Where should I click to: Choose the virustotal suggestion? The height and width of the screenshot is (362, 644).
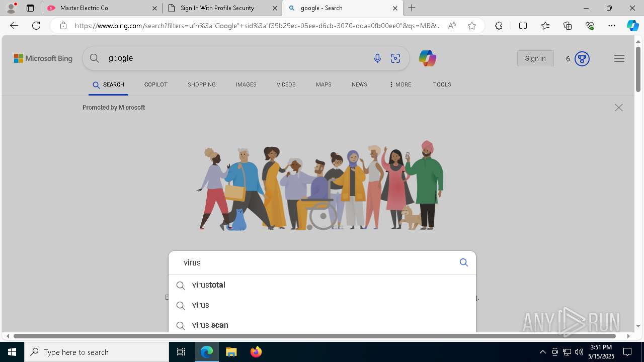(322, 285)
